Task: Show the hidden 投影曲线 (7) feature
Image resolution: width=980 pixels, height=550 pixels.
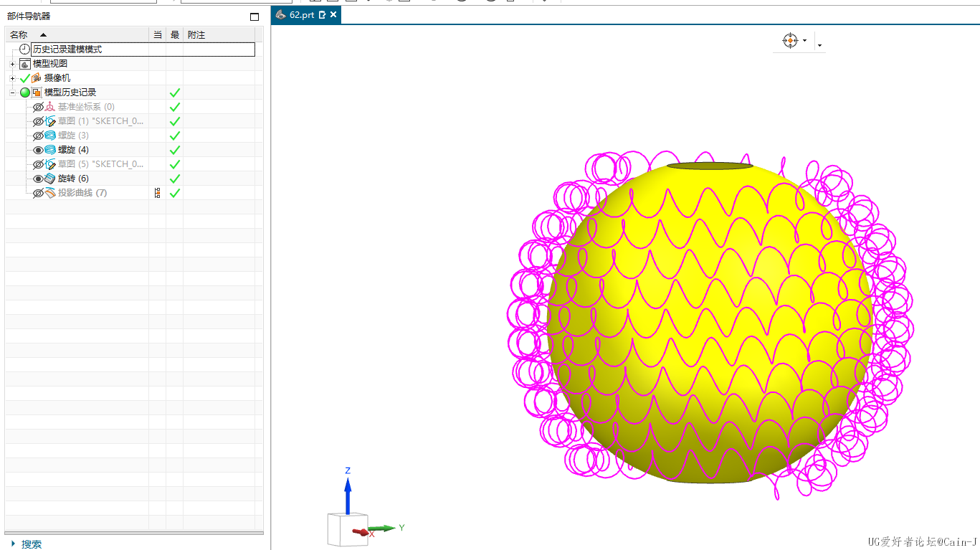Action: pos(39,193)
